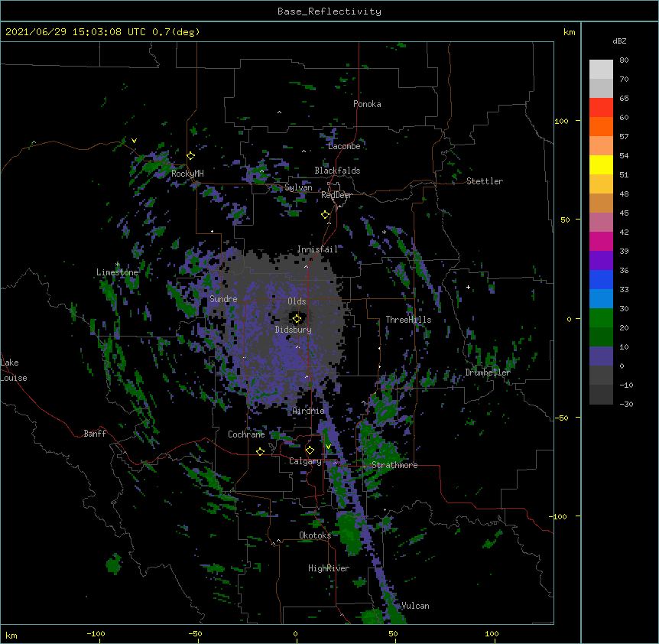Click the RedDeer city label
Image resolution: width=659 pixels, height=644 pixels.
click(x=336, y=195)
